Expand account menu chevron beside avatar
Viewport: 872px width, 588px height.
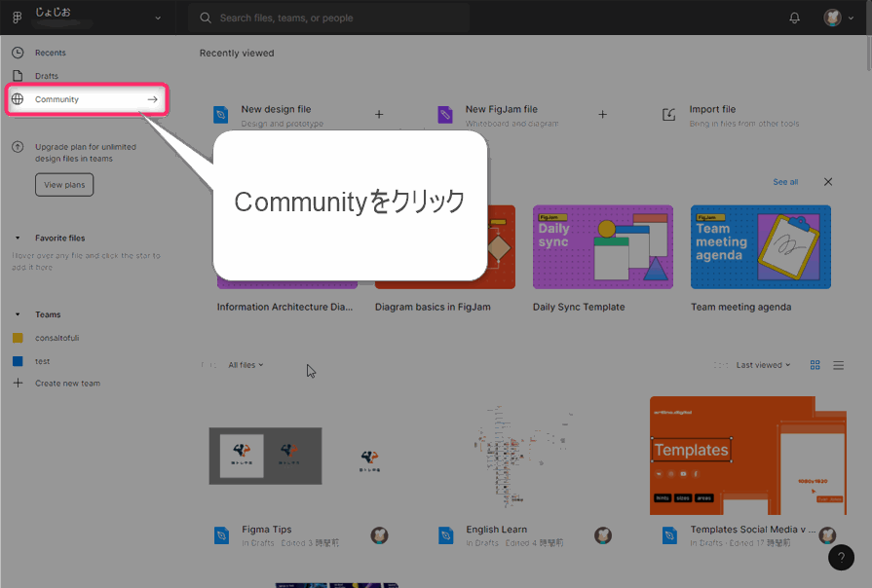pyautogui.click(x=851, y=18)
